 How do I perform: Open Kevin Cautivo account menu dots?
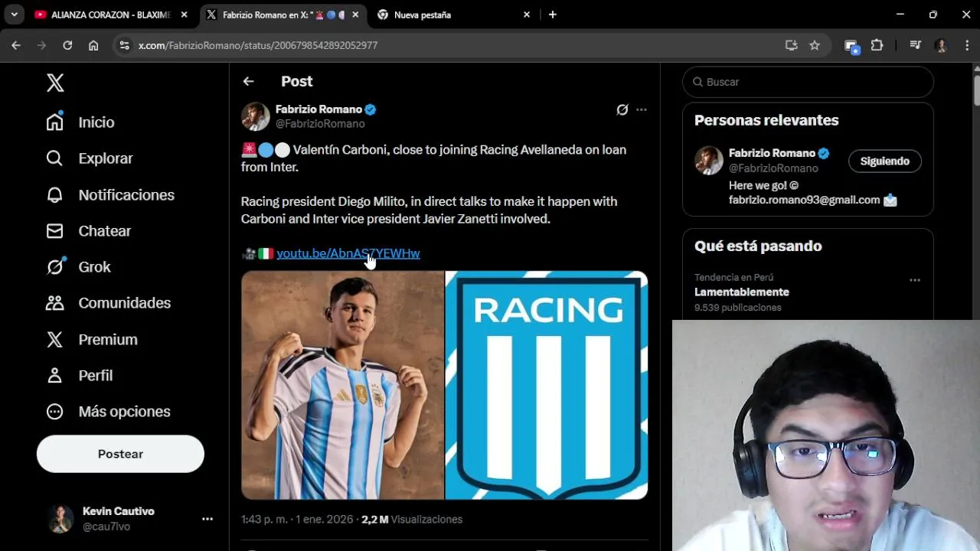pos(207,519)
